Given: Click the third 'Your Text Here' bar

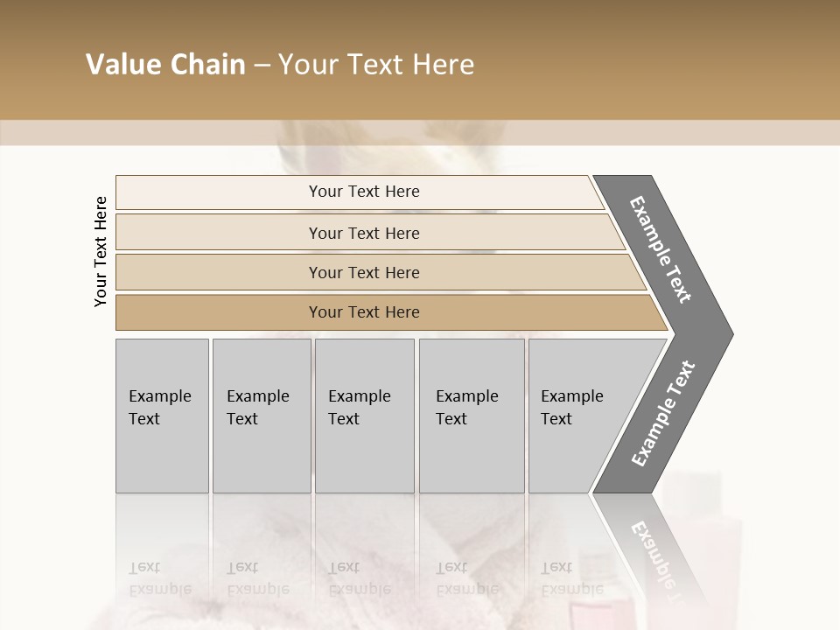Looking at the screenshot, I should (381, 272).
